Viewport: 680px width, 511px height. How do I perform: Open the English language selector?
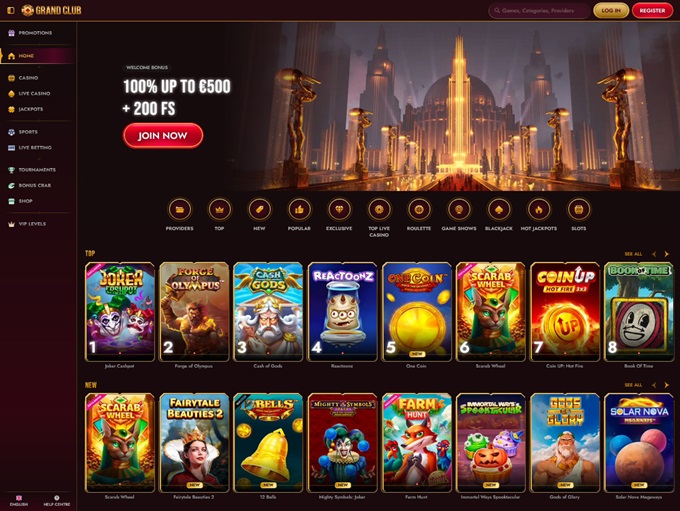click(x=19, y=501)
